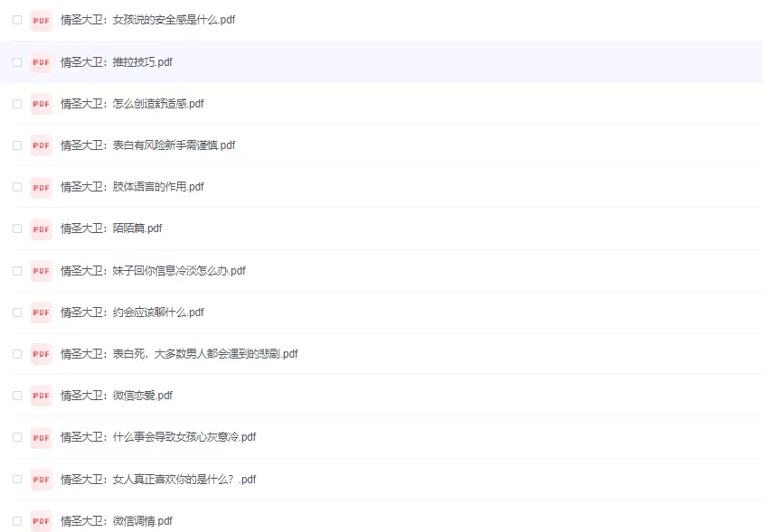Open file 情圣大卫：怎么创造舒适感.pdf
The width and height of the screenshot is (763, 532).
point(132,104)
